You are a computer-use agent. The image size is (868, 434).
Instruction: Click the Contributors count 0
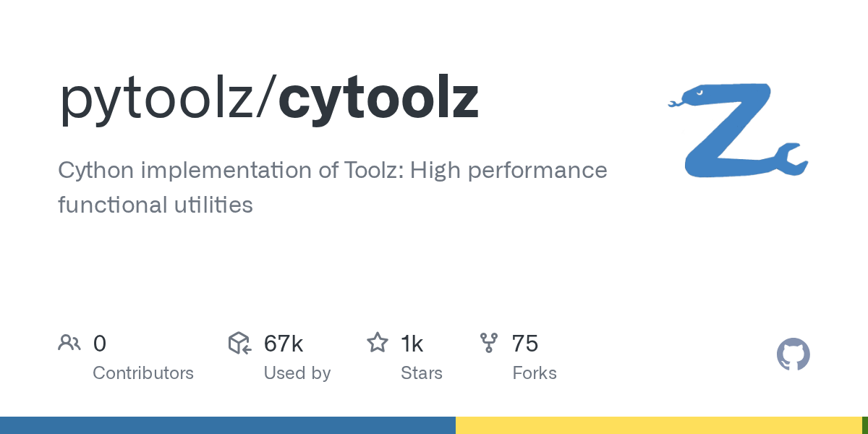pos(100,344)
